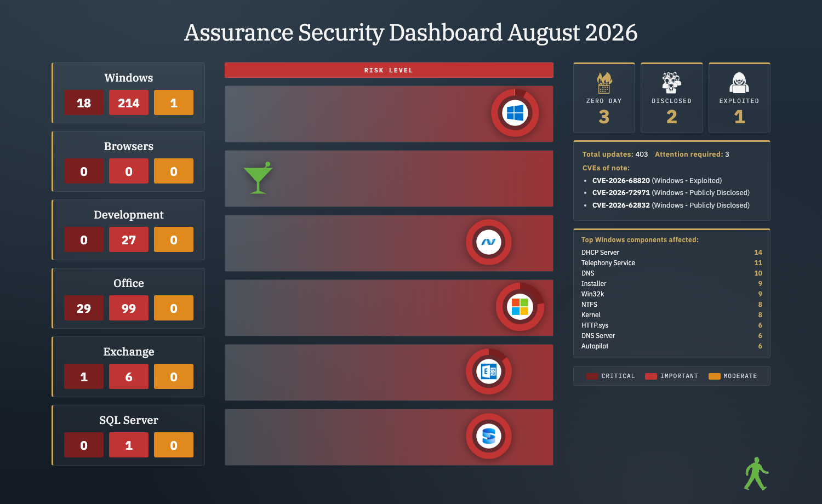The width and height of the screenshot is (822, 504).
Task: Click the .NET development risk gauge icon
Action: point(489,242)
